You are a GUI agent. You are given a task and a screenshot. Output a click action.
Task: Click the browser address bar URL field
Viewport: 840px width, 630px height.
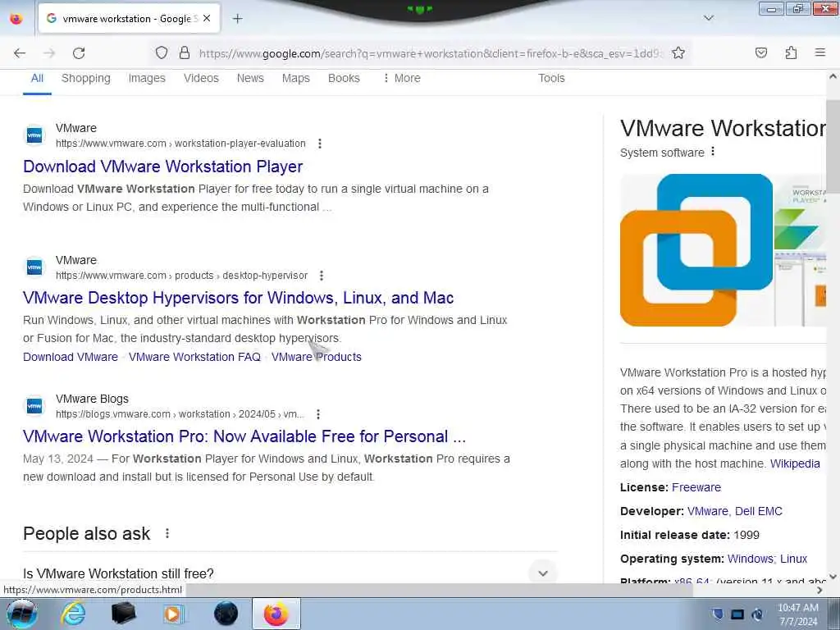tap(430, 53)
